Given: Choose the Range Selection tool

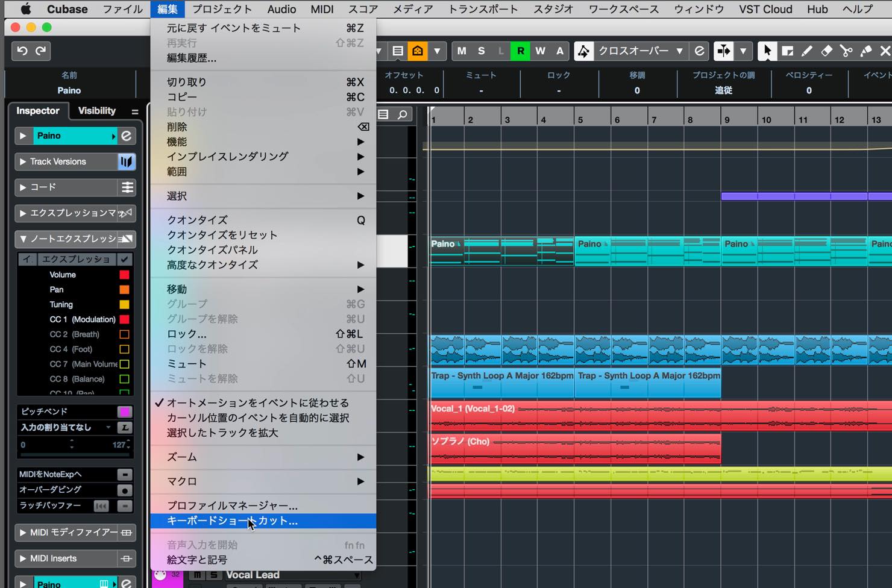Looking at the screenshot, I should (787, 51).
